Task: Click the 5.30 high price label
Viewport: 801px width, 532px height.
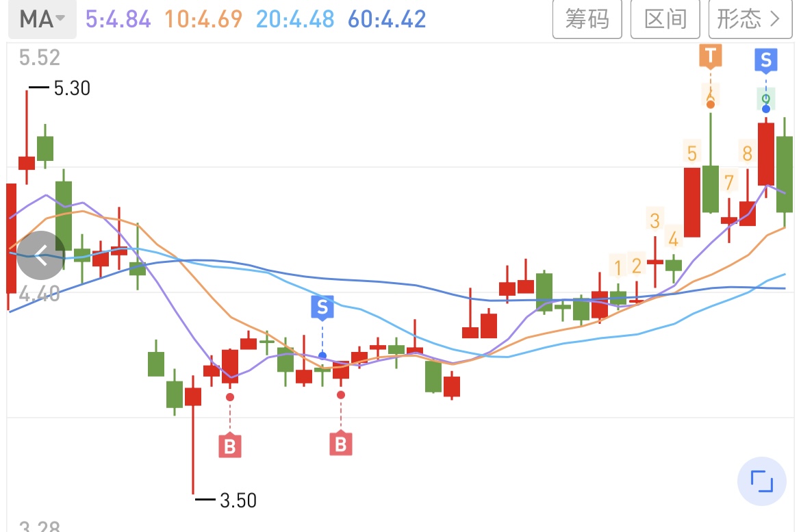Action: point(72,88)
